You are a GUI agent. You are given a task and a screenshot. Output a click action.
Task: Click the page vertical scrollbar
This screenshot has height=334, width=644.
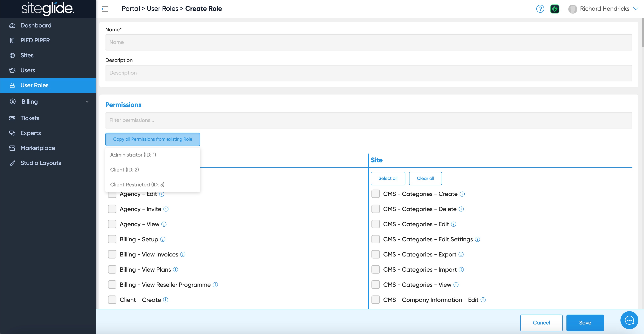point(642,33)
